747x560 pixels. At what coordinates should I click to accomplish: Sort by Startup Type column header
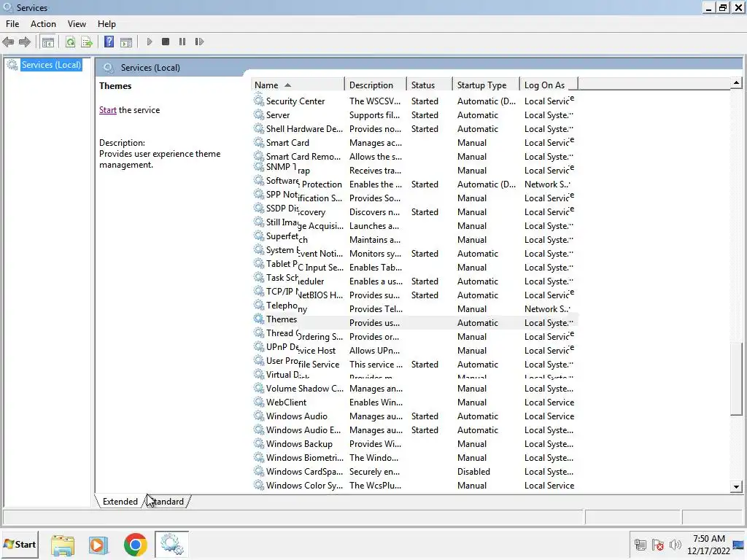(485, 85)
